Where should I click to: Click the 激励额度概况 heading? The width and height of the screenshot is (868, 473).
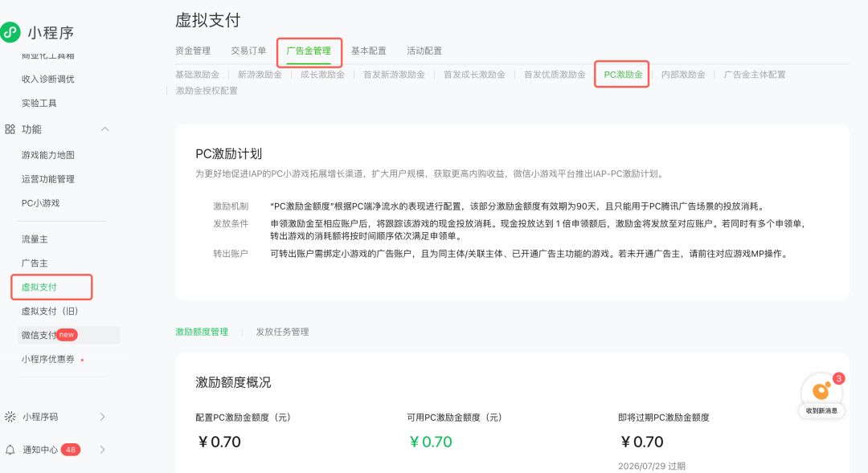[233, 382]
